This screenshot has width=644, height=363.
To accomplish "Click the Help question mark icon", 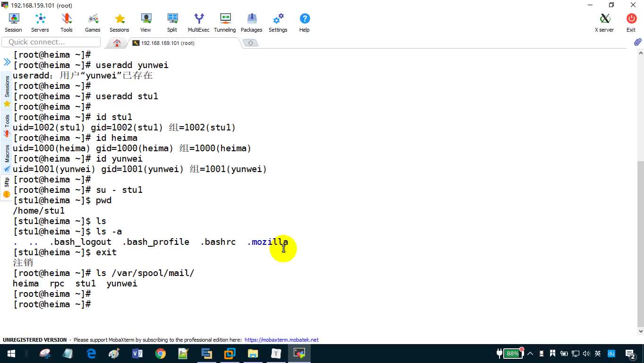I will click(x=305, y=22).
